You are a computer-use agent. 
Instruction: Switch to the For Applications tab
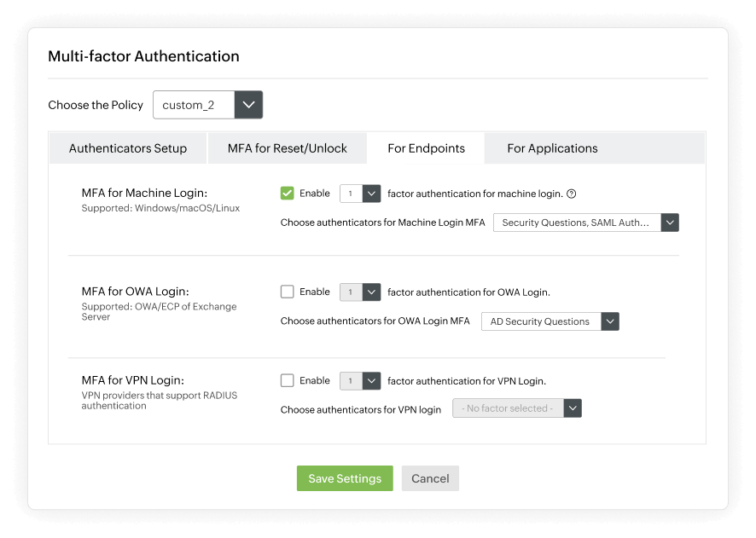tap(551, 148)
